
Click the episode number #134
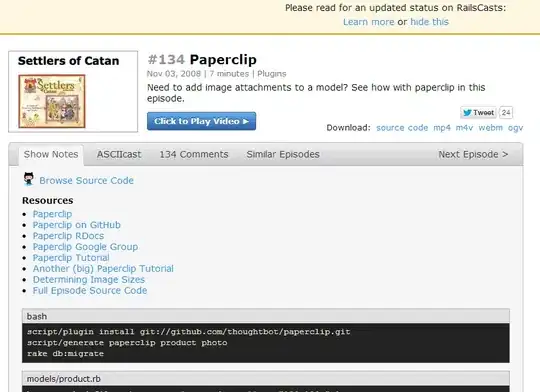(x=166, y=60)
